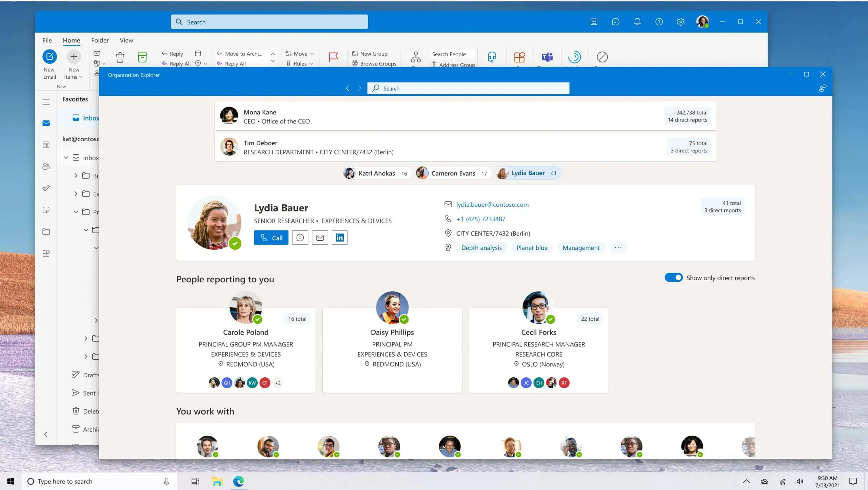Select the Home tab in ribbon
Viewport: 868px width, 490px height.
click(x=71, y=40)
